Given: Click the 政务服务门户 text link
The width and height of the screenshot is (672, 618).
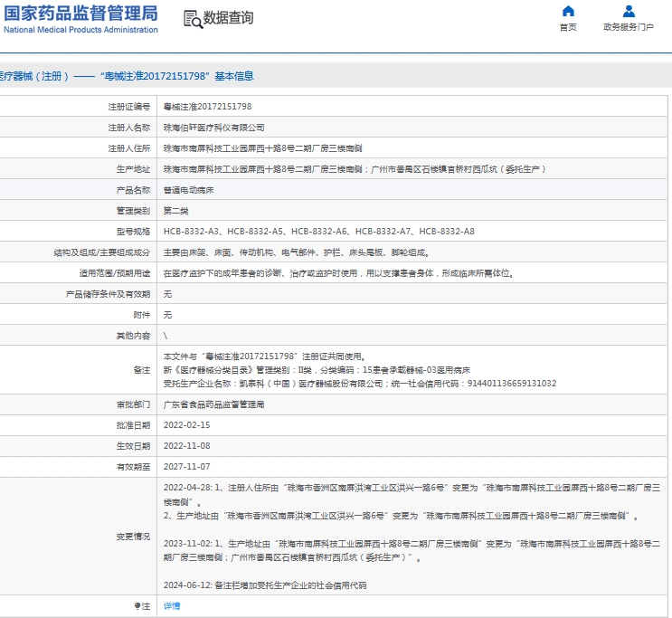Looking at the screenshot, I should pyautogui.click(x=629, y=27).
